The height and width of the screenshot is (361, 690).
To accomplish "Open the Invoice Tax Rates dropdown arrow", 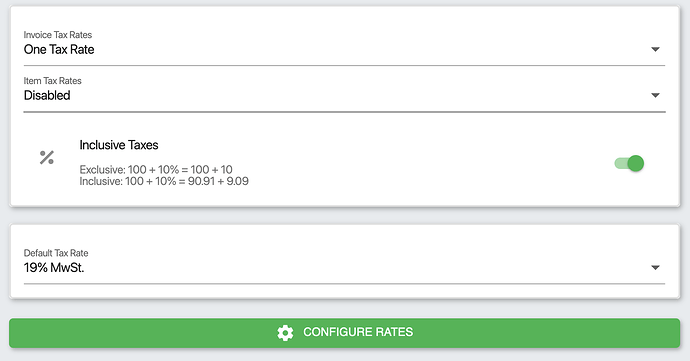I will 655,49.
